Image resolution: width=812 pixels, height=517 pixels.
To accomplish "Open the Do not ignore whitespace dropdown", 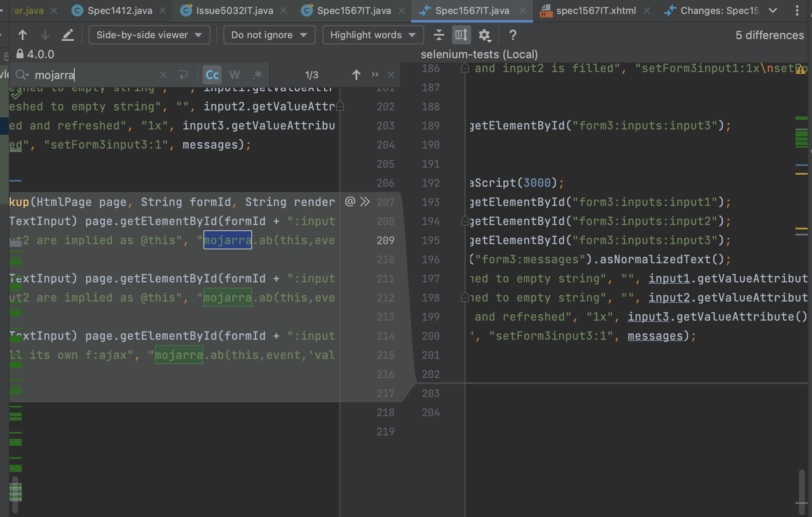I will point(269,35).
